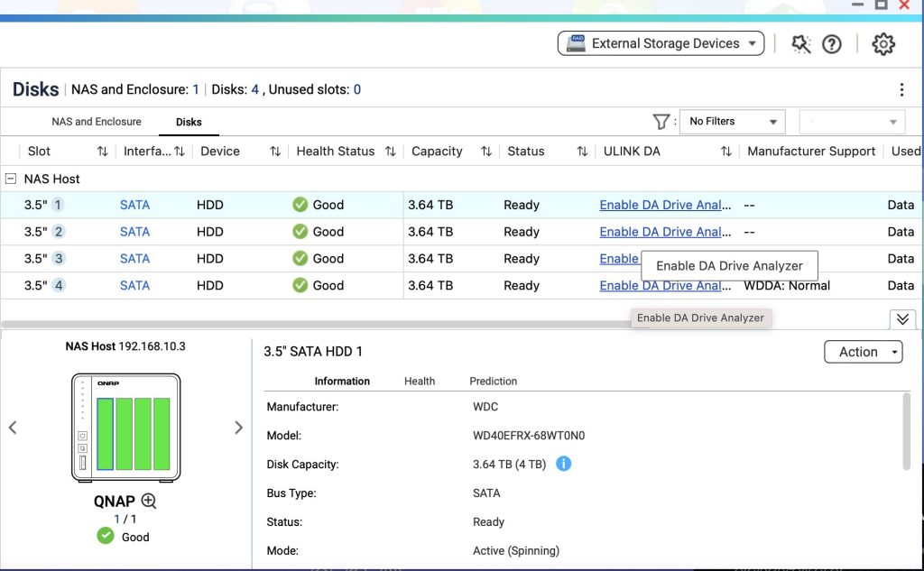Click the help question mark icon
924x571 pixels.
(x=831, y=43)
